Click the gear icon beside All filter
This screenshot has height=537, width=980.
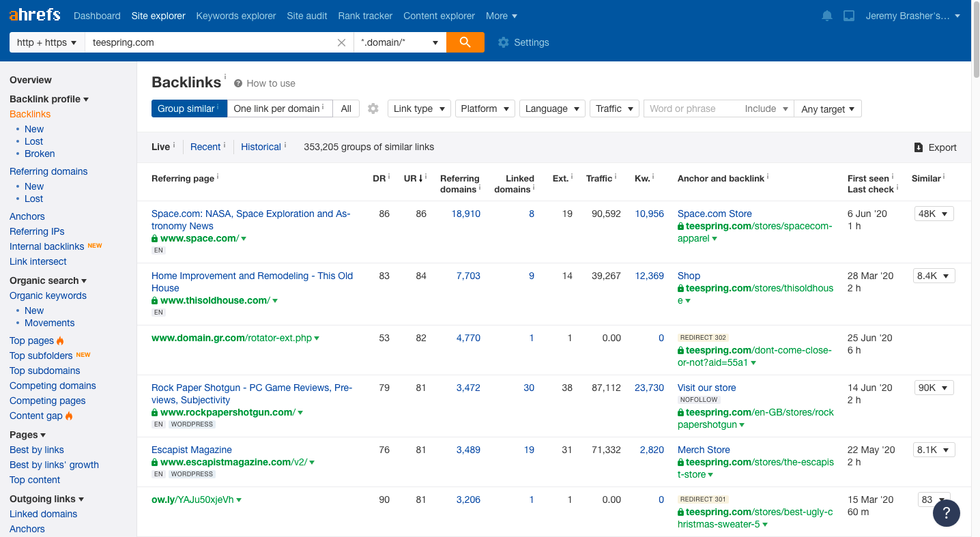373,108
